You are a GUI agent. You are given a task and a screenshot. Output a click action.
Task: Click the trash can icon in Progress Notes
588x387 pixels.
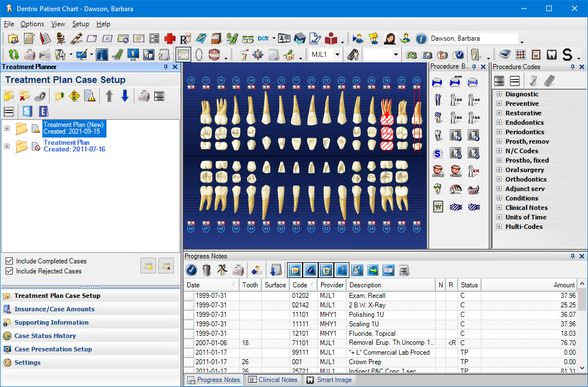207,270
